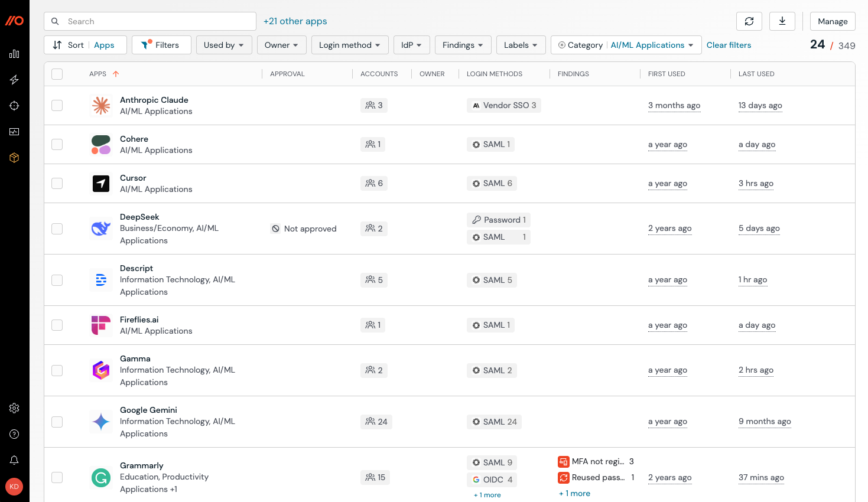Check the Google Gemini row checkbox
The height and width of the screenshot is (502, 868).
(57, 422)
